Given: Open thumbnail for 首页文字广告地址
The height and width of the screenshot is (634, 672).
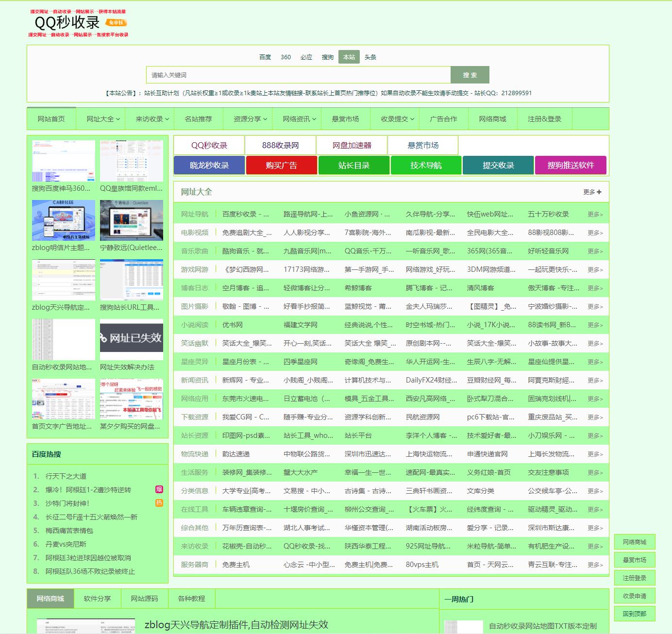Looking at the screenshot, I should tap(64, 399).
